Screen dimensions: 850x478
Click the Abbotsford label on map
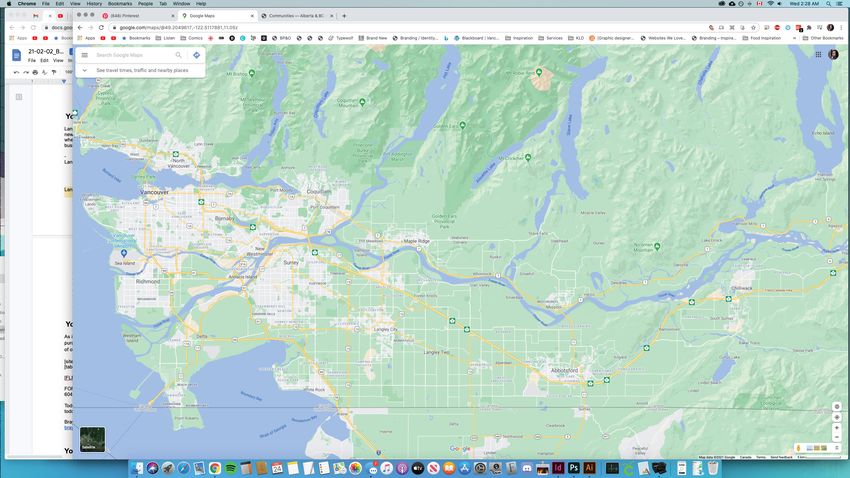[x=564, y=371]
